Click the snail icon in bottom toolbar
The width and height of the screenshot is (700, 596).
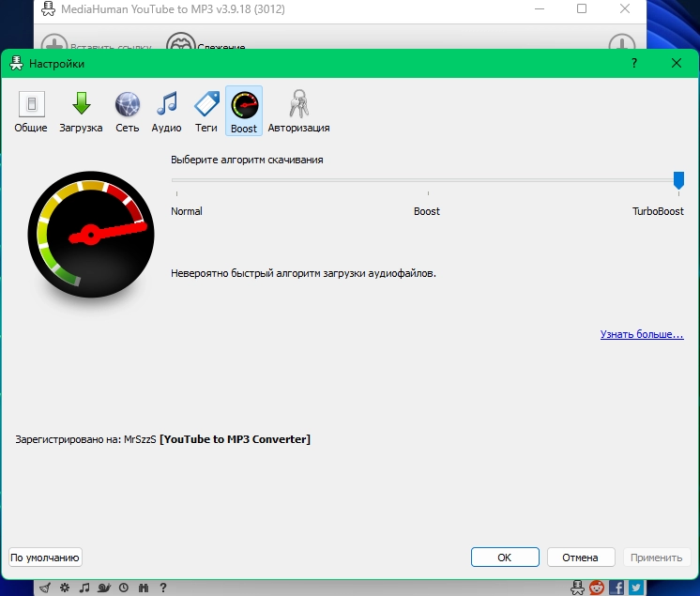click(104, 588)
